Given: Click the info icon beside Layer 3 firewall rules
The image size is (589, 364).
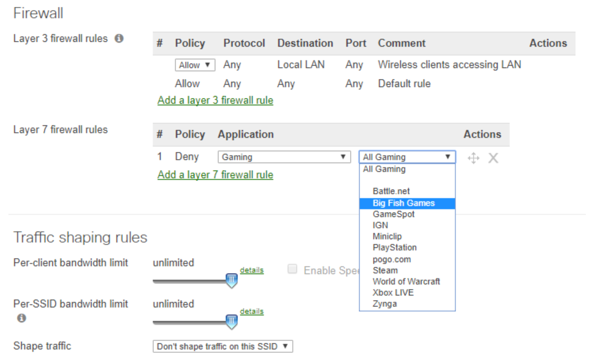Looking at the screenshot, I should [119, 38].
